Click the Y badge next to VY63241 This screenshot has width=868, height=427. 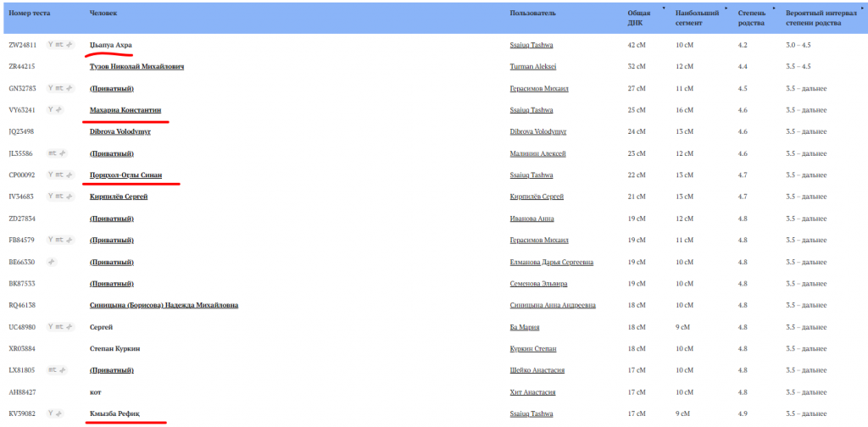pyautogui.click(x=56, y=109)
